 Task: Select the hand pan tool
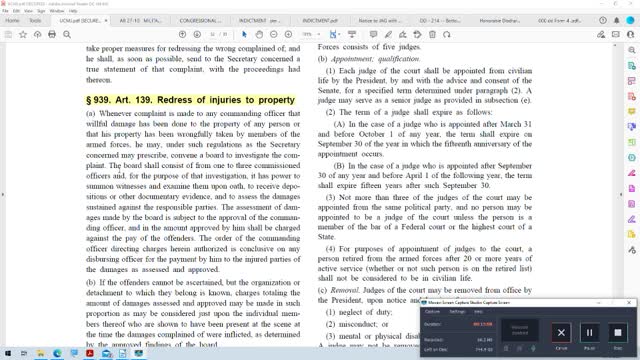pyautogui.click(x=259, y=34)
